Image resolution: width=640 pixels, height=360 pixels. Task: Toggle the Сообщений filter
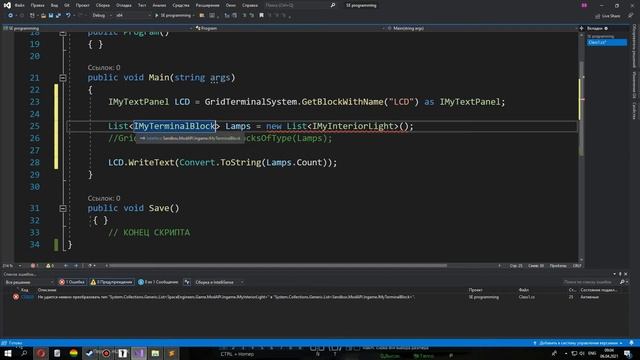coord(158,282)
